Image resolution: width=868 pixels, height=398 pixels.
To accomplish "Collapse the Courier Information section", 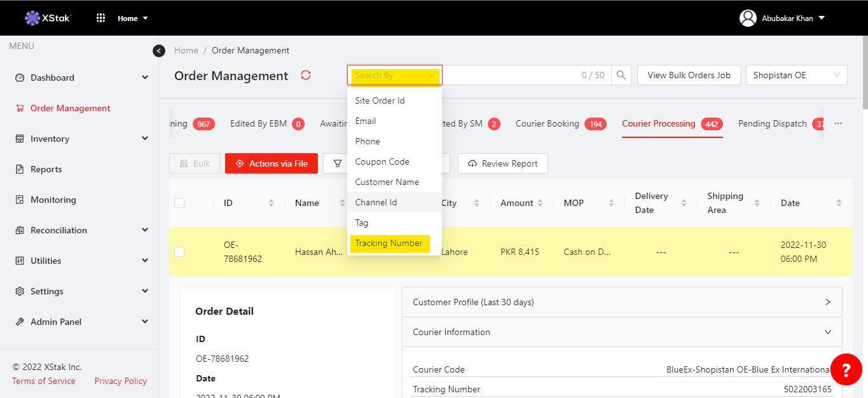I will pos(621,332).
